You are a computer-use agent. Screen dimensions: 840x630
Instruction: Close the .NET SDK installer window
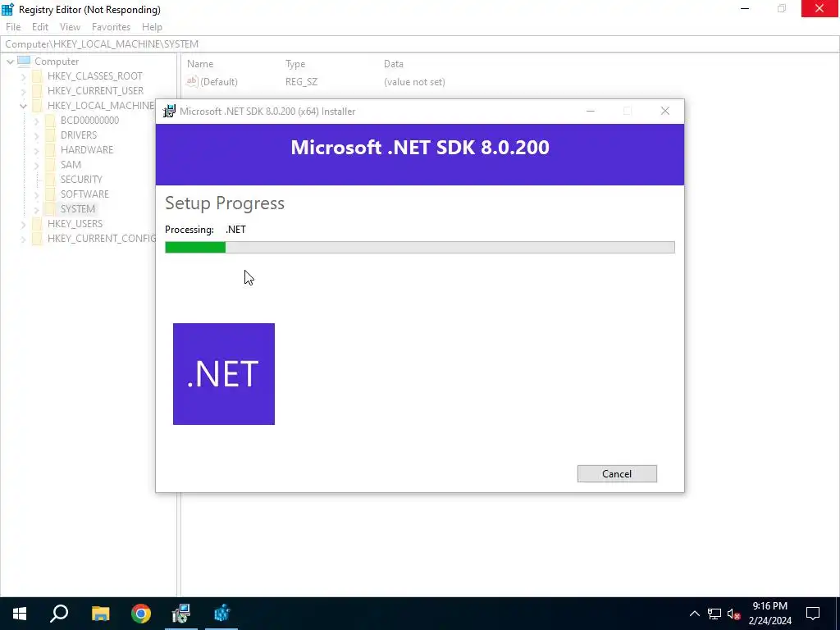(664, 111)
